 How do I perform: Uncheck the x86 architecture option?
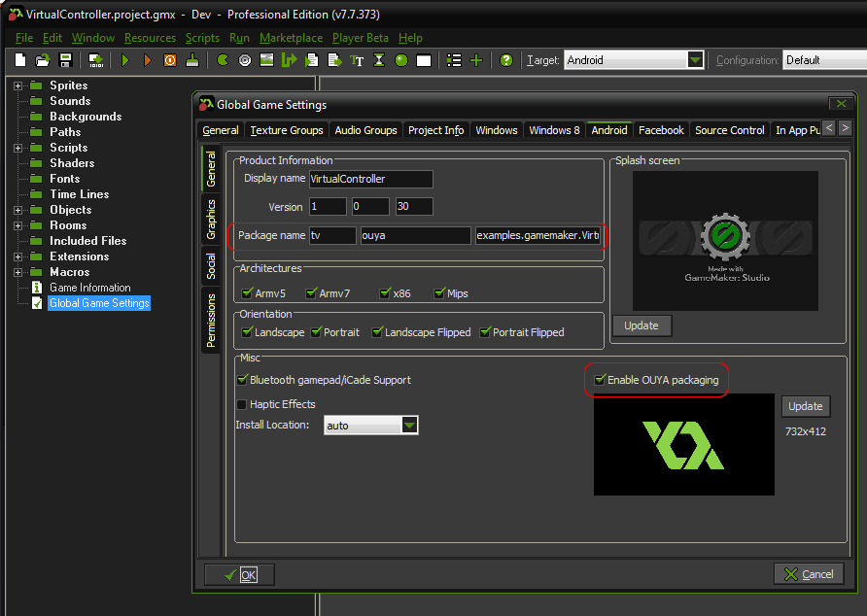(x=386, y=292)
